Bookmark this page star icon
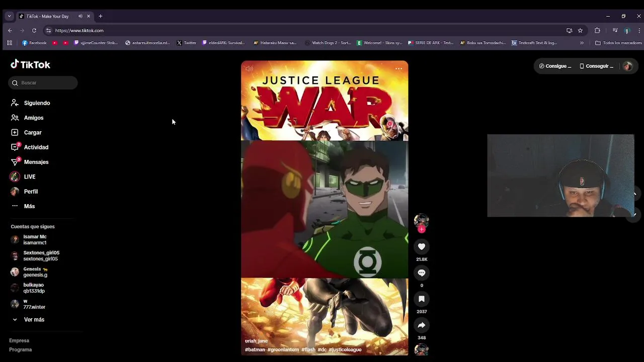This screenshot has width=644, height=362. point(580,31)
